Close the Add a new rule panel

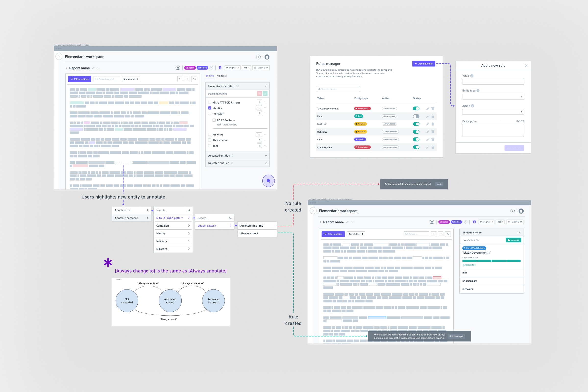click(x=526, y=66)
